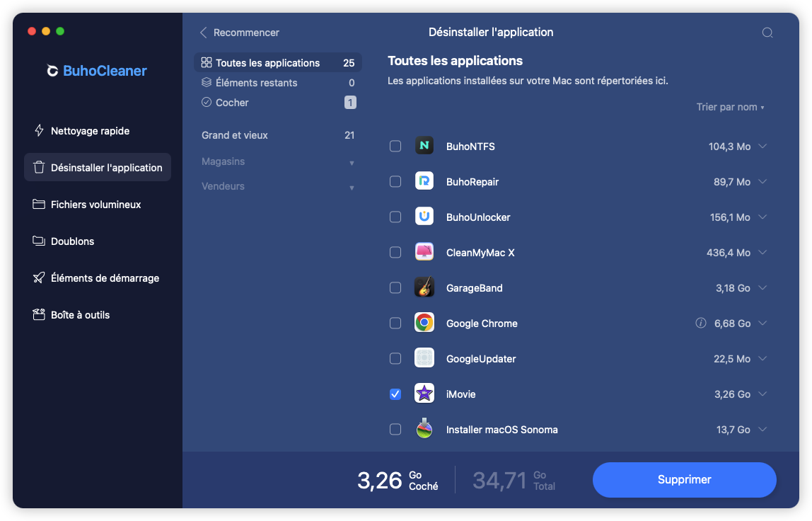Image resolution: width=812 pixels, height=521 pixels.
Task: Select Désinstaller l'application in sidebar
Action: [98, 168]
